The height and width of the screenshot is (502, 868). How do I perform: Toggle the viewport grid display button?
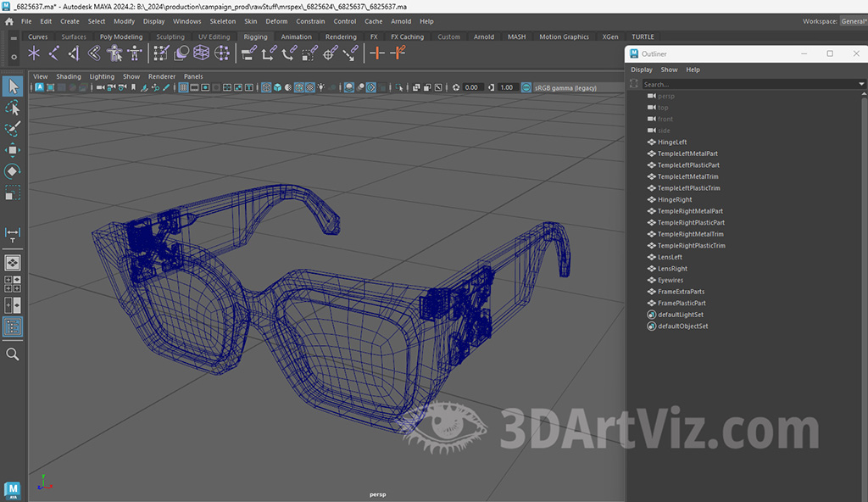(x=183, y=87)
